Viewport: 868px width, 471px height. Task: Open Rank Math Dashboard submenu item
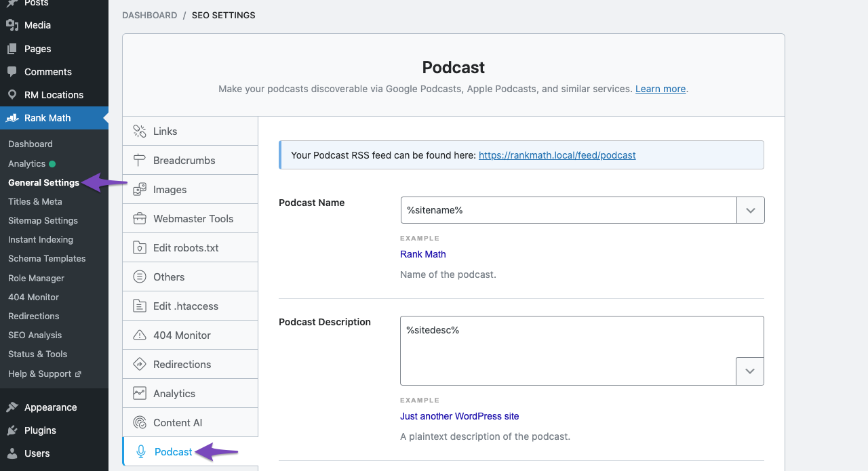[x=31, y=144]
